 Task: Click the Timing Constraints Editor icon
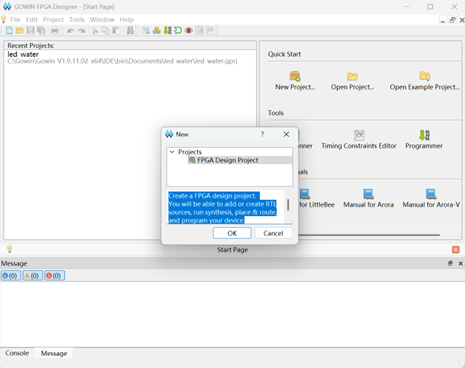click(359, 135)
